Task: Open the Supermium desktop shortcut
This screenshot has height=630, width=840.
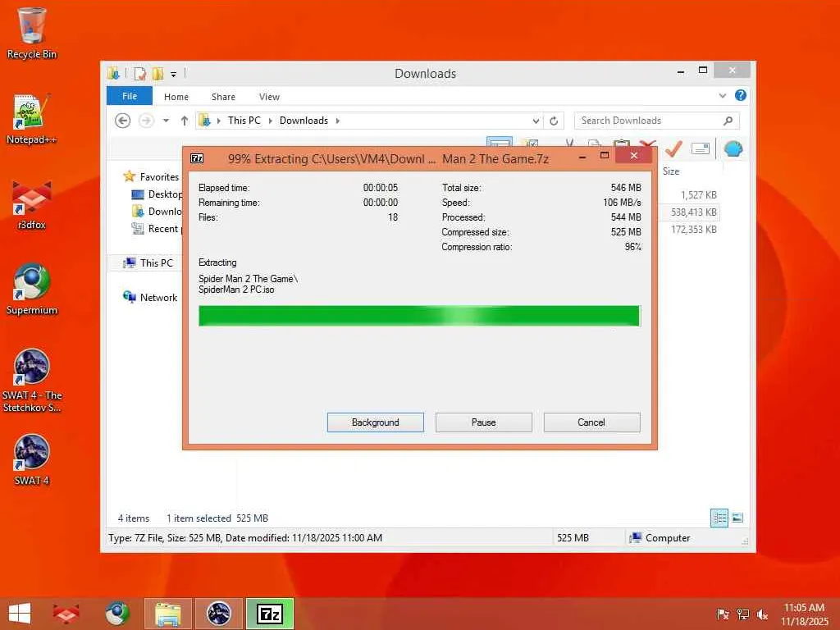Action: coord(32,290)
